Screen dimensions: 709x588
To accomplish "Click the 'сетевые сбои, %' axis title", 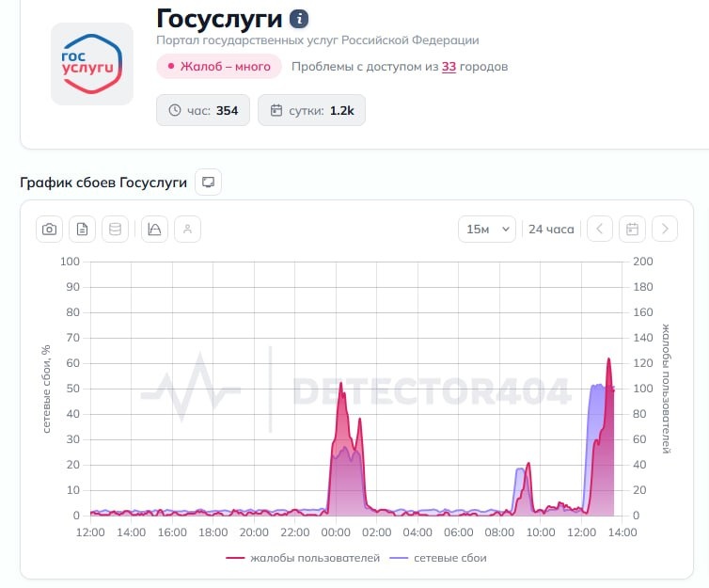I will click(46, 389).
